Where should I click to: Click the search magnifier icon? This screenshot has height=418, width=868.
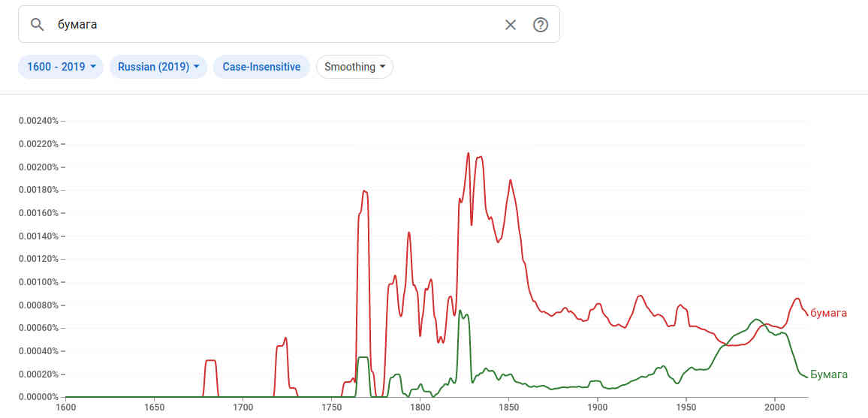38,25
